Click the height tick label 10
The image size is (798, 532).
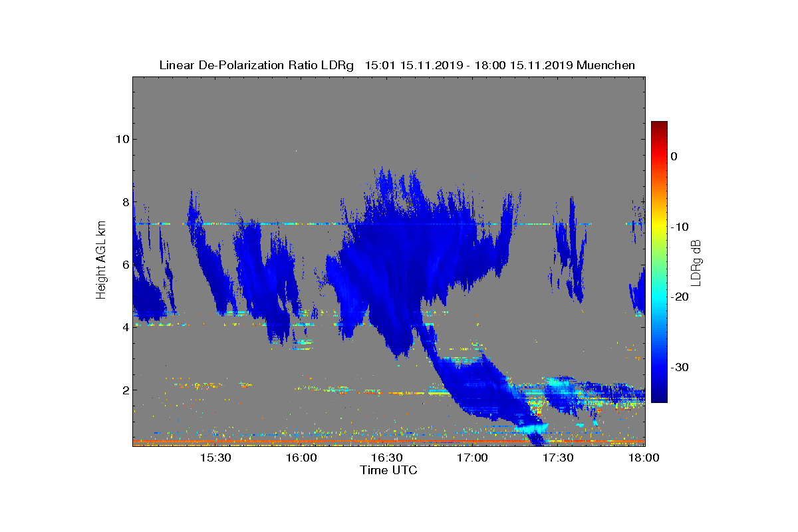pyautogui.click(x=122, y=139)
